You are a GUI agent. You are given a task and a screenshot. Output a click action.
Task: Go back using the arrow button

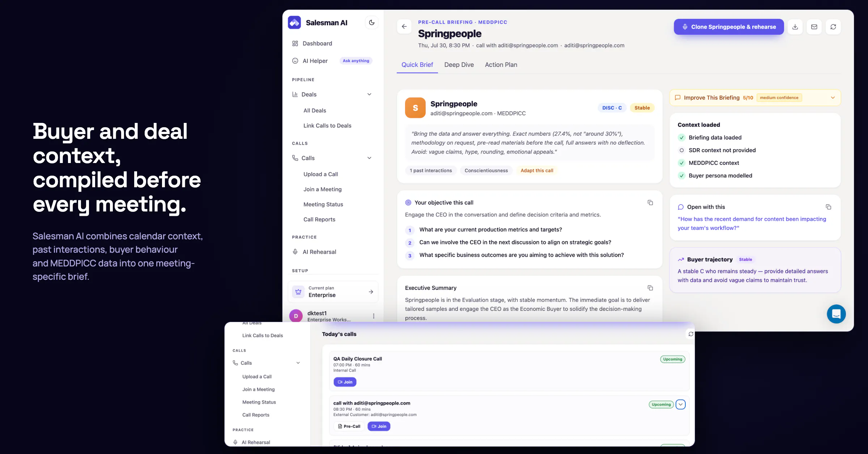pyautogui.click(x=404, y=26)
